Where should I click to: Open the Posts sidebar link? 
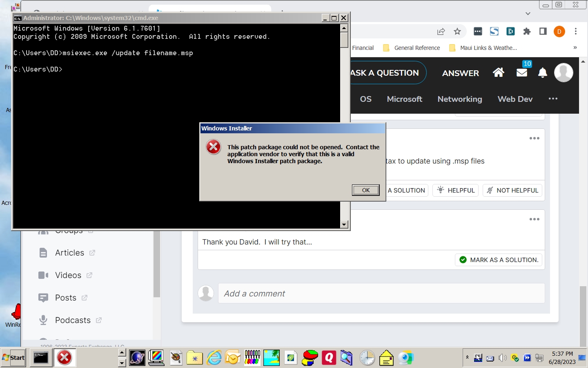pyautogui.click(x=66, y=298)
